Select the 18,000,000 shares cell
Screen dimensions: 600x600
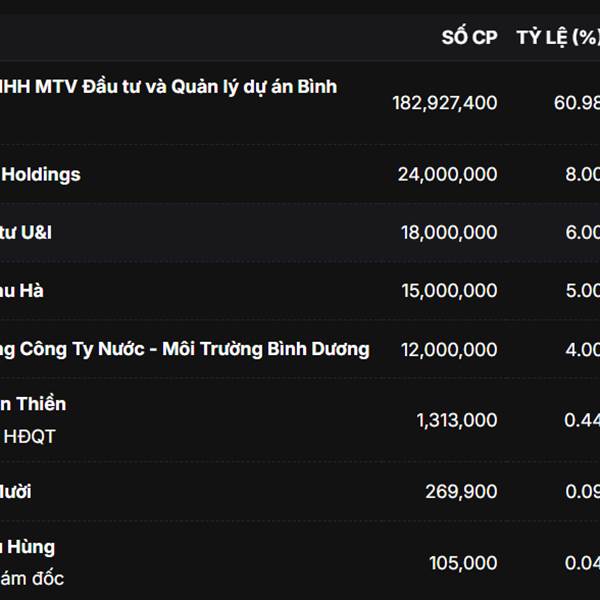click(448, 233)
